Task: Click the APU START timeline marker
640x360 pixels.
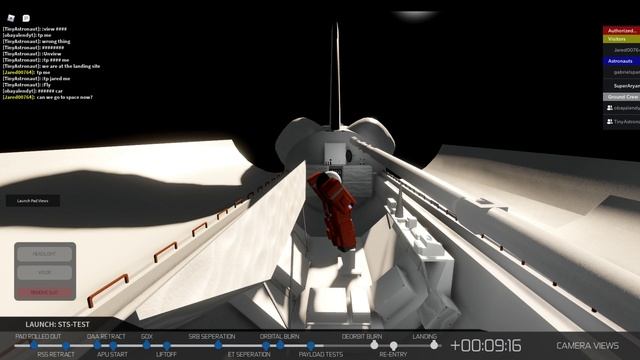Action: 113,346
